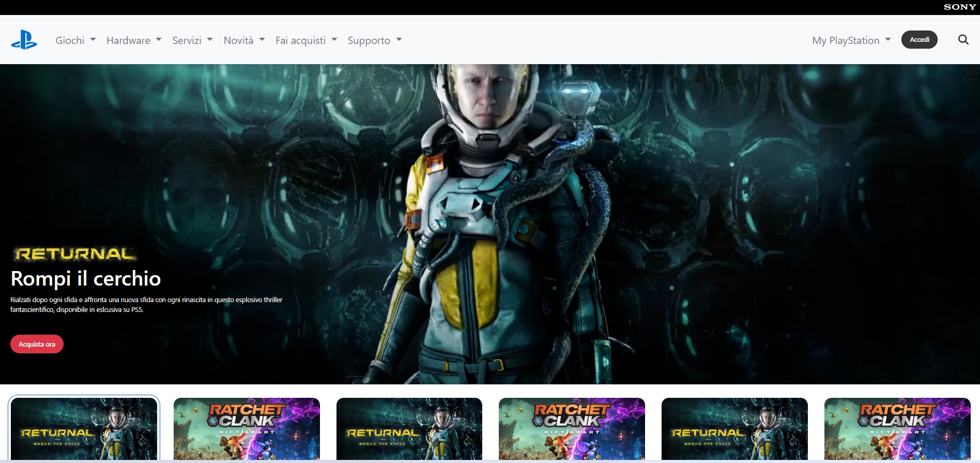Click the PlayStation logo
Screen dimensions: 980x463
[x=24, y=40]
